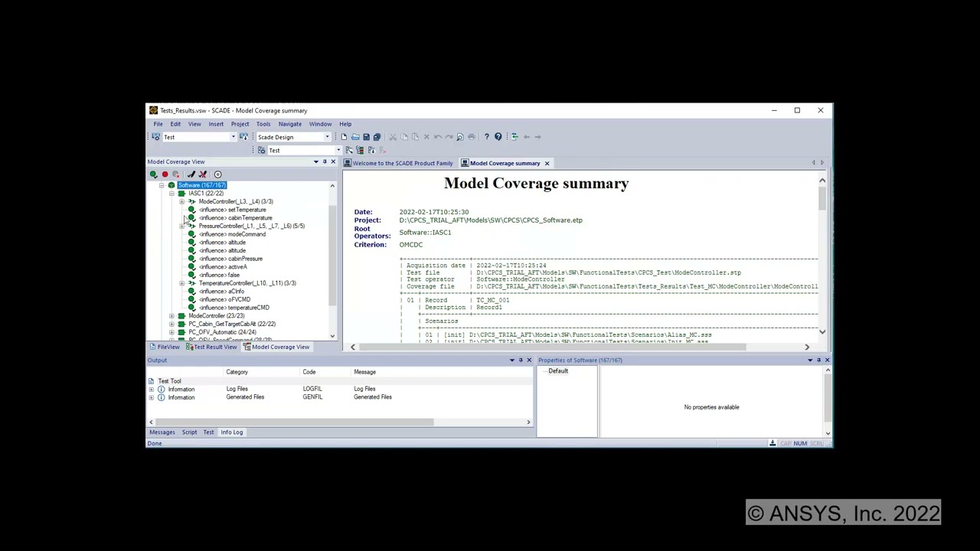Click the green locate-in-tree toolbar icon
The height and width of the screenshot is (551, 980).
point(514,137)
